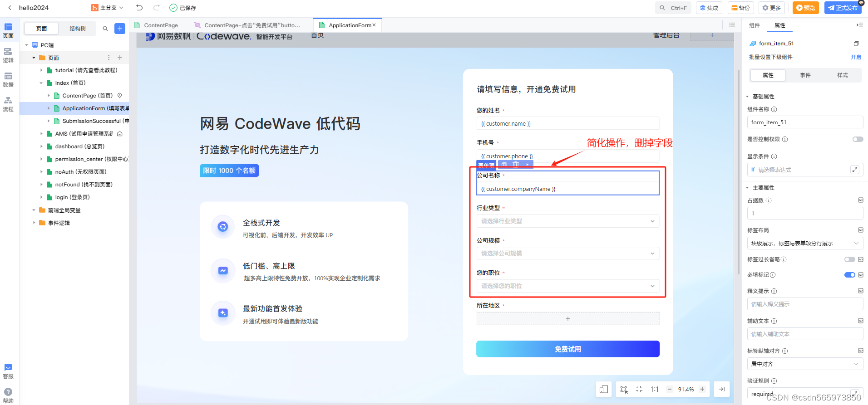
Task: Collapse the Index (首页) tree node
Action: click(41, 83)
